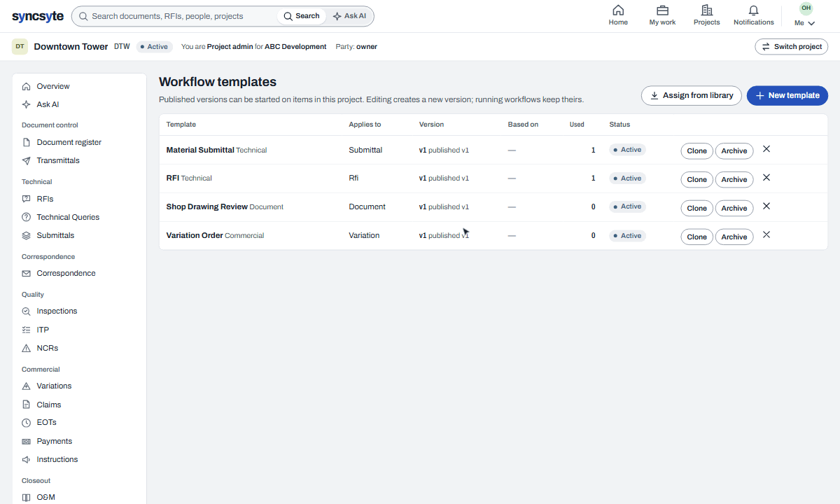The height and width of the screenshot is (504, 840).
Task: Click the ABC Development party text
Action: (x=295, y=47)
